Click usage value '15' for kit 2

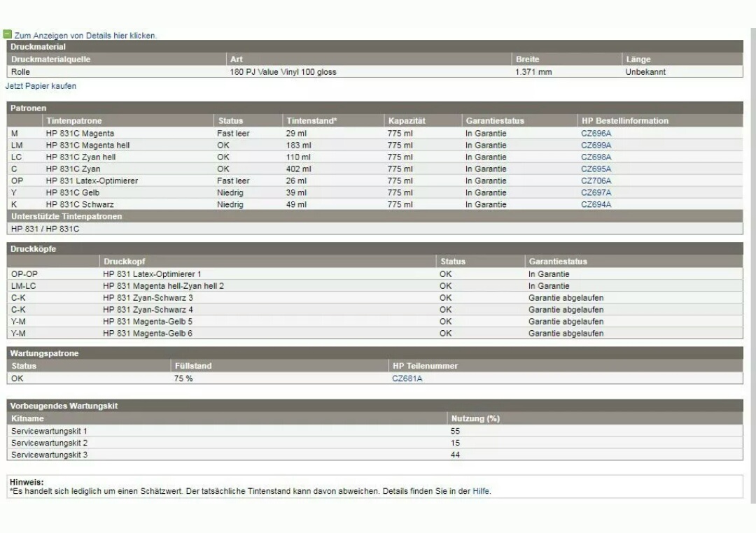click(455, 443)
